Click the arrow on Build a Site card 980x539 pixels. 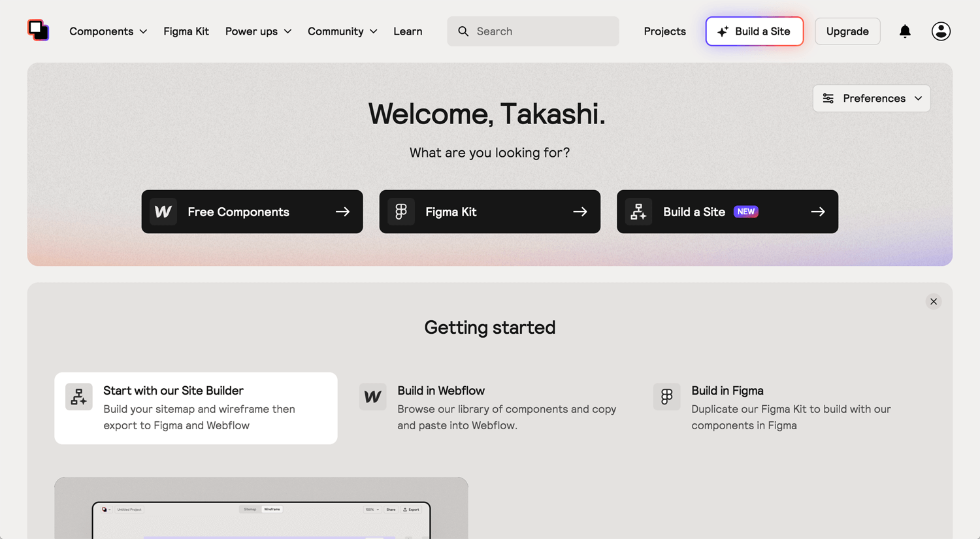(x=818, y=212)
